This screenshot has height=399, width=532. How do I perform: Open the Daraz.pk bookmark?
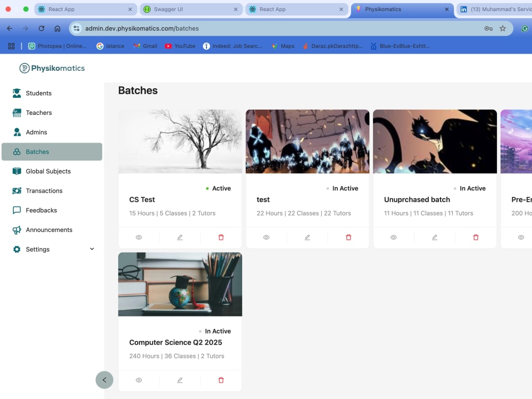point(333,46)
